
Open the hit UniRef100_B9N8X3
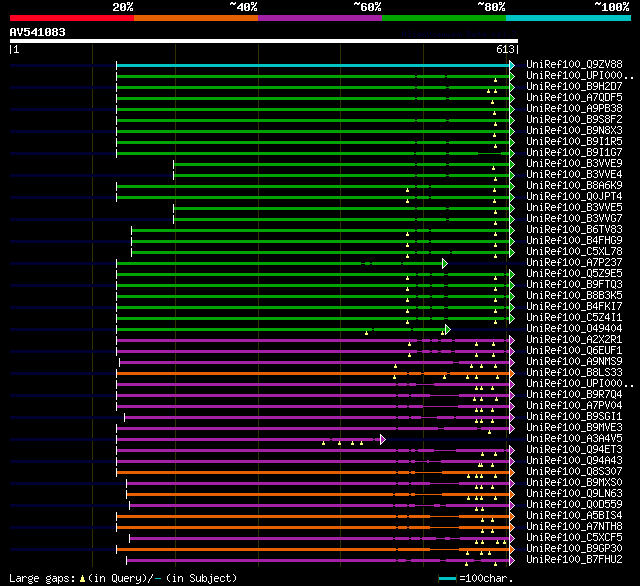coord(574,131)
